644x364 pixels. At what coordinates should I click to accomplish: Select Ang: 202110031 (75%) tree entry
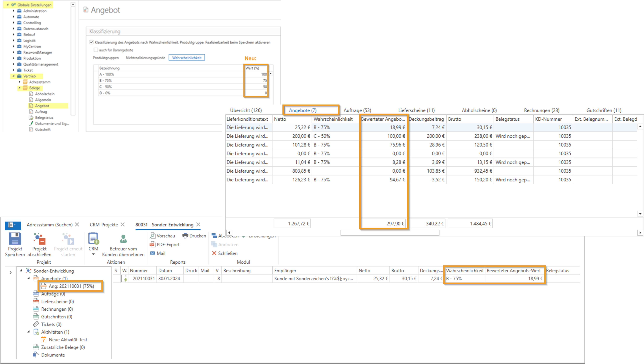click(71, 286)
